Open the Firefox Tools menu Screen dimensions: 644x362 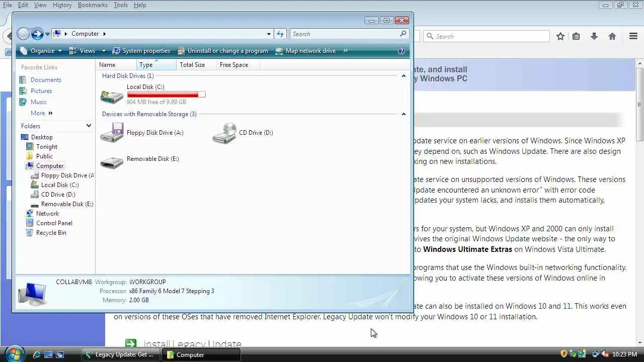click(120, 5)
